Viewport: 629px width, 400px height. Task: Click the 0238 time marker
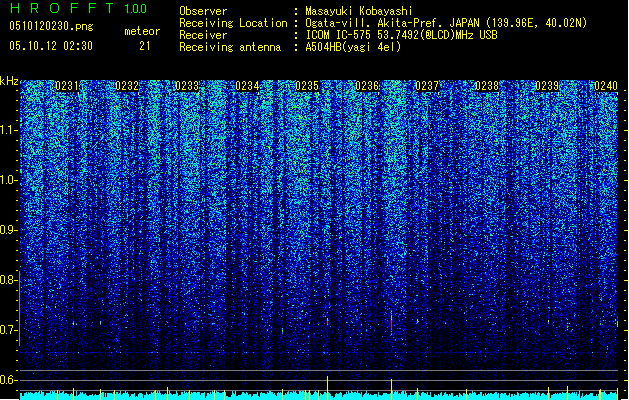click(x=487, y=86)
